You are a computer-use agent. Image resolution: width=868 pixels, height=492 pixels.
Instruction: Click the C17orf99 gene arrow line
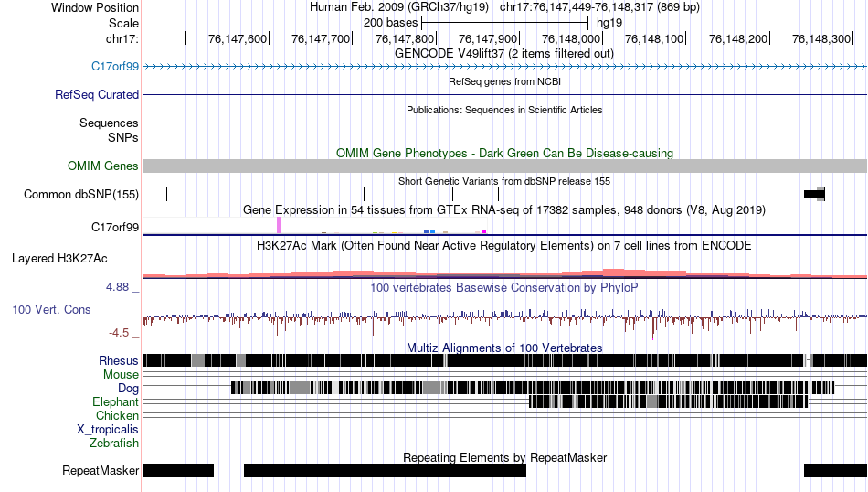coord(505,67)
